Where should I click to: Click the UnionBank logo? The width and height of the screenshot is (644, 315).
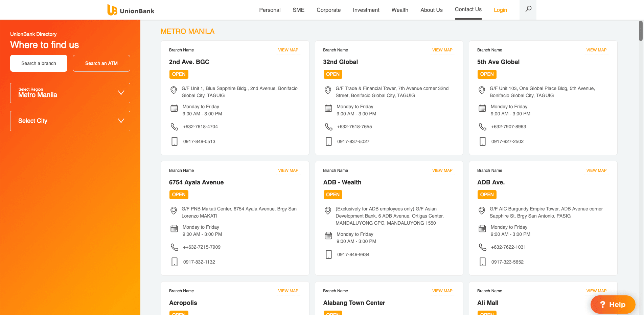131,10
